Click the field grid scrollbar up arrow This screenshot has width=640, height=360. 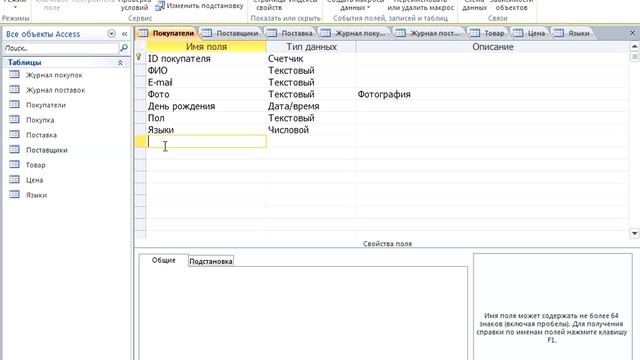click(634, 46)
